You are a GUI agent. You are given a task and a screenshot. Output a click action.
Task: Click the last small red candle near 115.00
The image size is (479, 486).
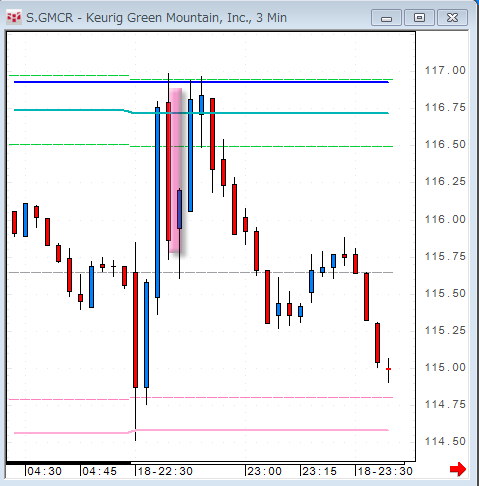(x=388, y=369)
